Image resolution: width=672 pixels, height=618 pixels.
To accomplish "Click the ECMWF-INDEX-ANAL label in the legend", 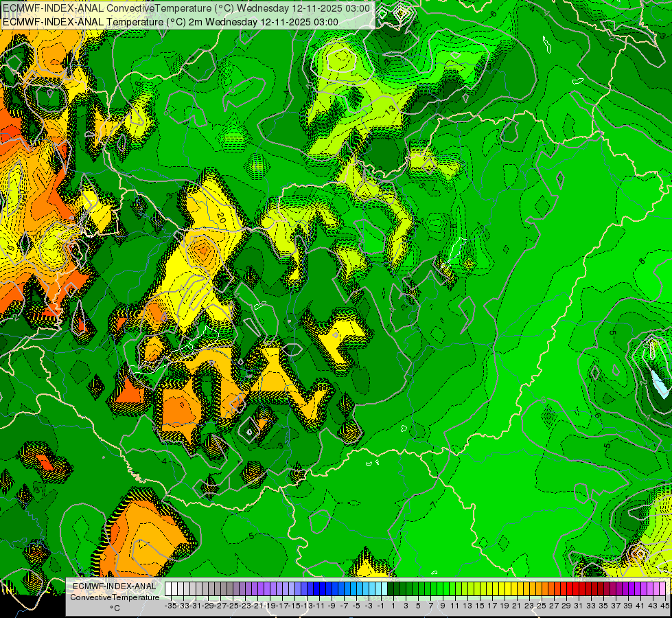I will pos(115,586).
